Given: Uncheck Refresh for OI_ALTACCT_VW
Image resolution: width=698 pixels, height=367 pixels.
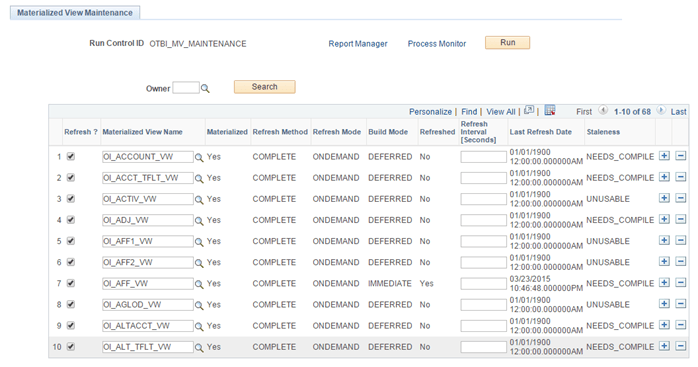Looking at the screenshot, I should tap(71, 326).
